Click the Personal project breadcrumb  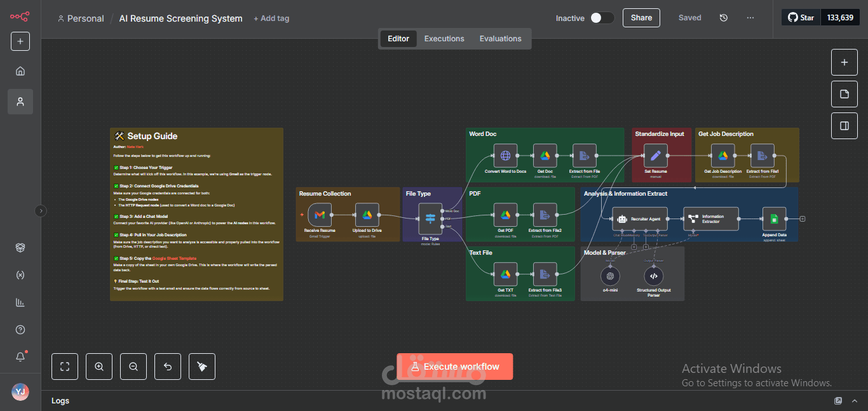pyautogui.click(x=81, y=18)
